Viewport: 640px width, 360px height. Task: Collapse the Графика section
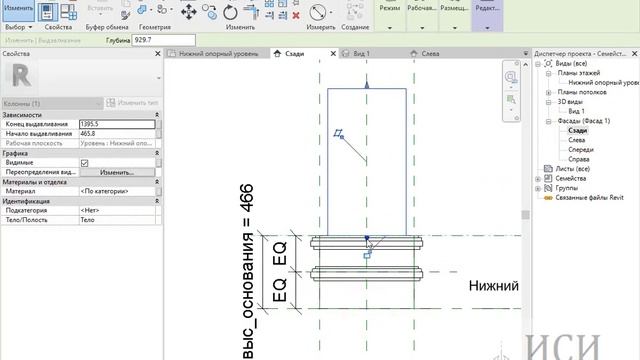point(157,153)
